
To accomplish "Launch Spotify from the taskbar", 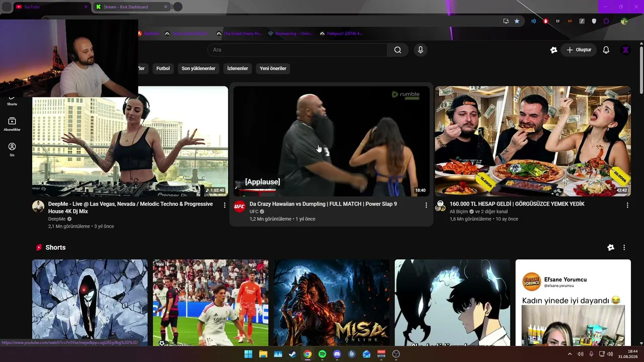I will click(x=323, y=354).
